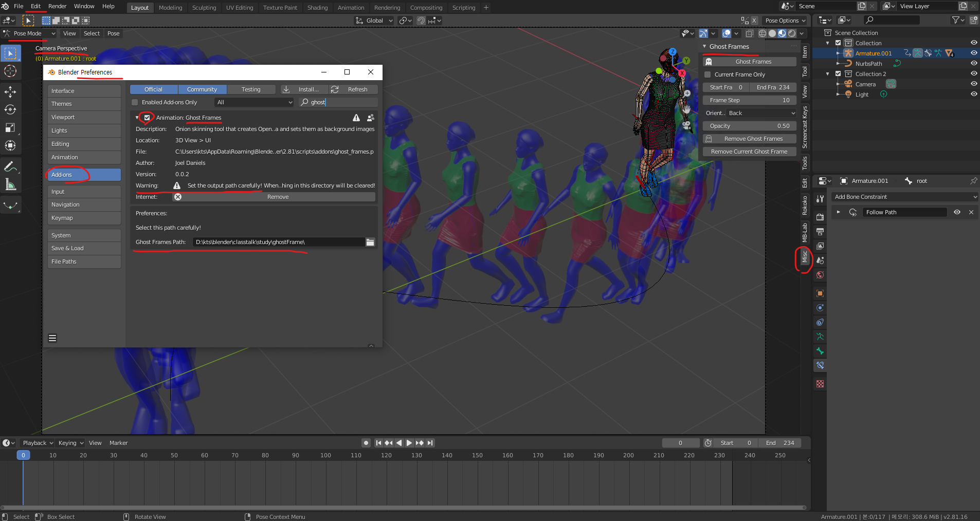
Task: Click the Ghost Frames generate button
Action: 750,62
